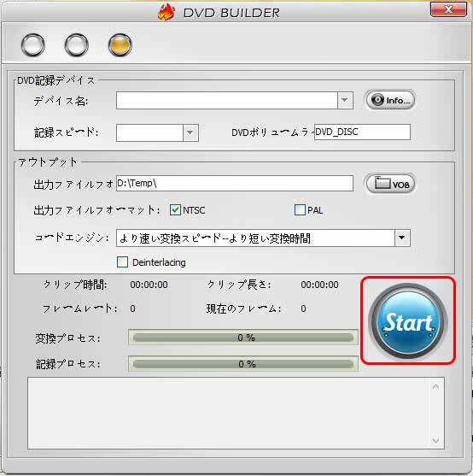Click the DVD Builder flame logo
Image resolution: width=473 pixels, height=476 pixels.
coord(166,12)
